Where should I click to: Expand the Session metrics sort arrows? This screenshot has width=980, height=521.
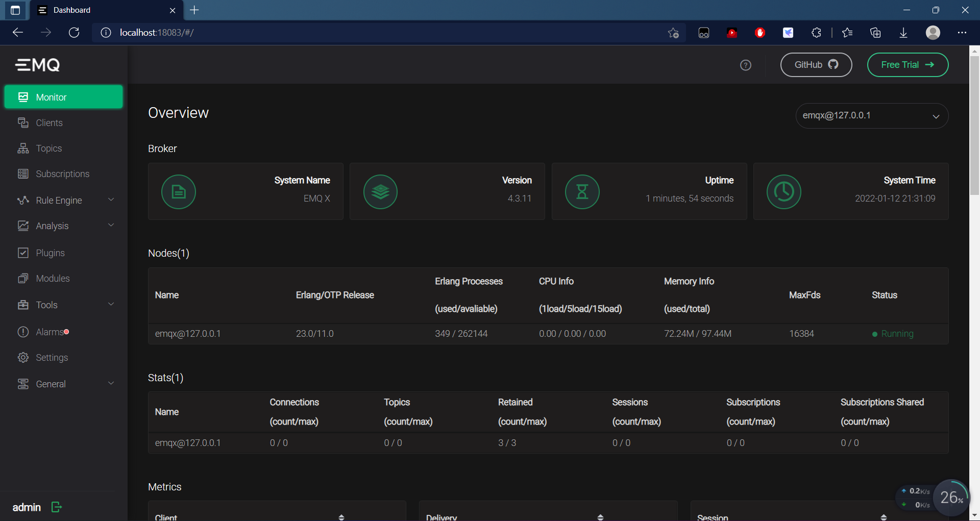(x=884, y=517)
